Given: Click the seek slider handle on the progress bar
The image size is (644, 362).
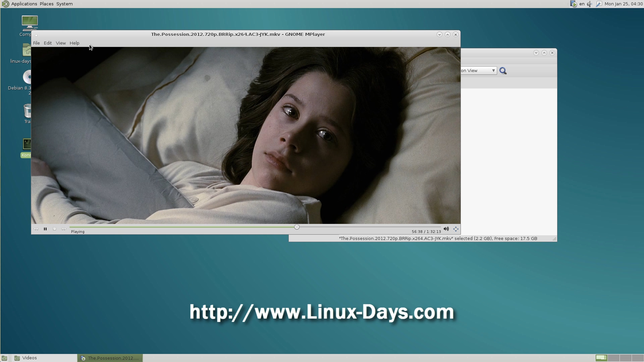Looking at the screenshot, I should pyautogui.click(x=297, y=227).
